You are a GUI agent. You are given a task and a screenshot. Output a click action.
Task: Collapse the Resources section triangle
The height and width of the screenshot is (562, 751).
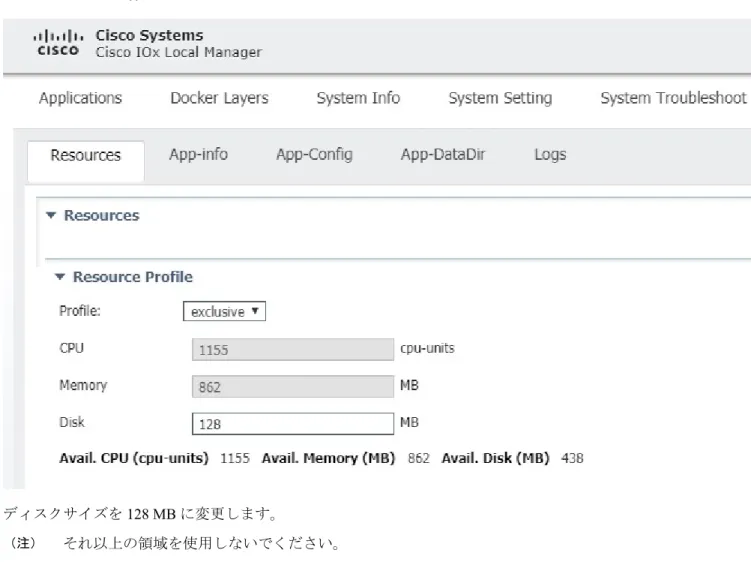click(51, 215)
